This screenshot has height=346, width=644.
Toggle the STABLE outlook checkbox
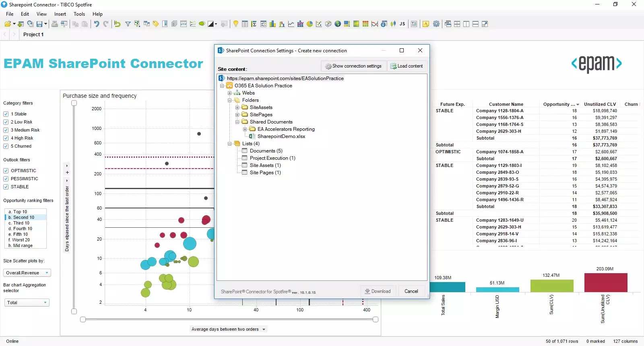(6, 187)
